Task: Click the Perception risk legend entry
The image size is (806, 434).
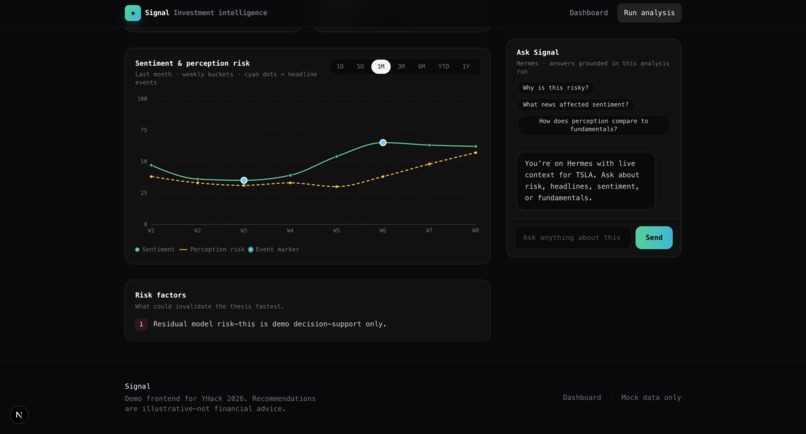Action: point(212,249)
